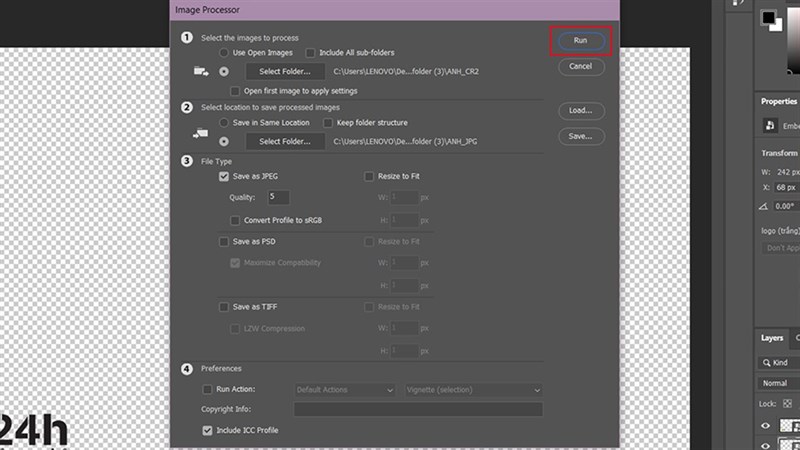The width and height of the screenshot is (800, 450).
Task: Enable Resize to Fit for JPEG
Action: coord(368,176)
